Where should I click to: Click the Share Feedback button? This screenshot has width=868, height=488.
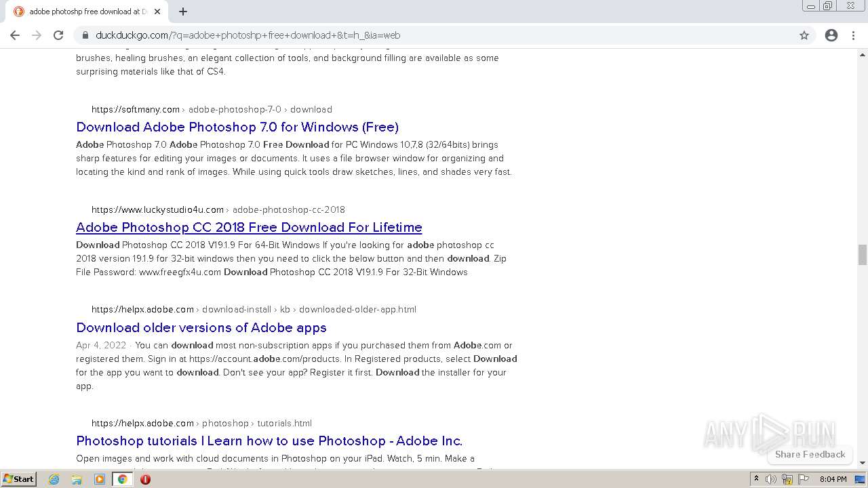810,454
